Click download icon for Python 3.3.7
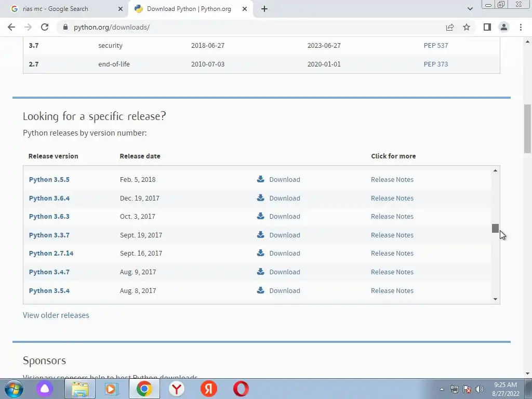532x399 pixels. (261, 235)
